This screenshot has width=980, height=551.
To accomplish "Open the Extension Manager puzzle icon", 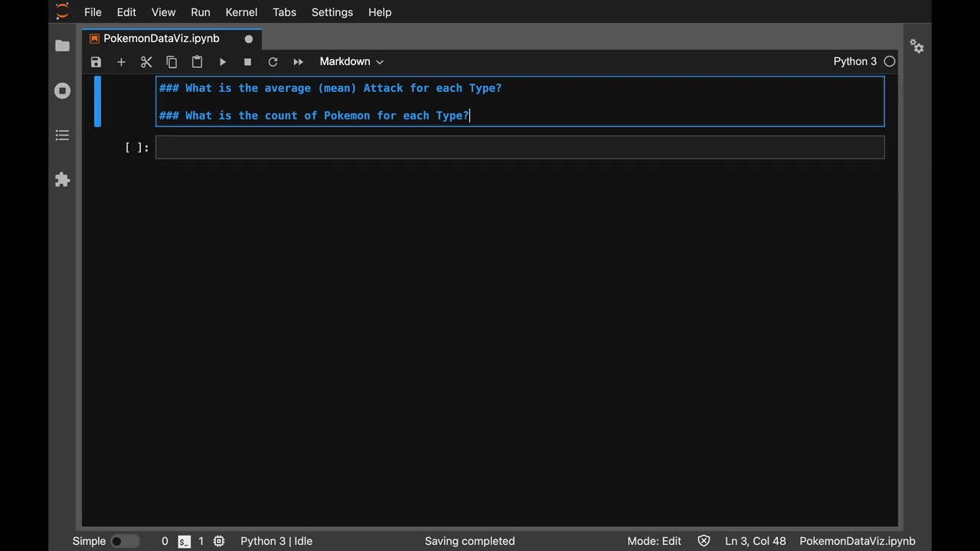I will [63, 180].
